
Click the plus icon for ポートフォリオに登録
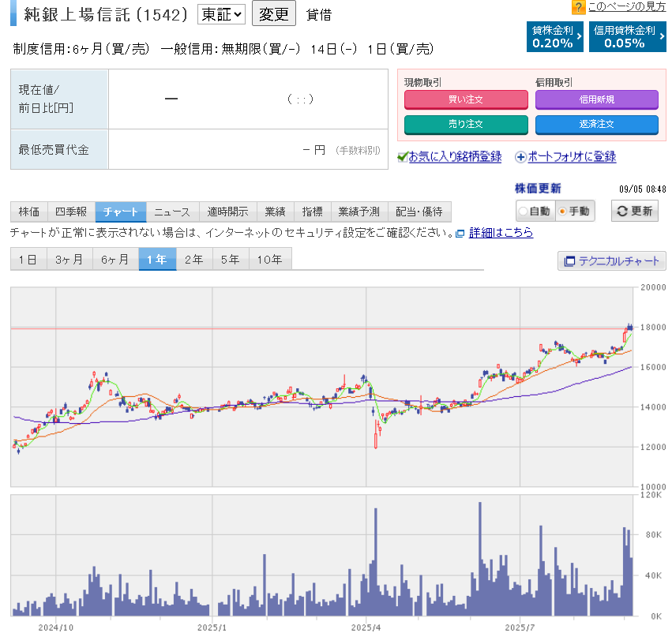[x=520, y=157]
